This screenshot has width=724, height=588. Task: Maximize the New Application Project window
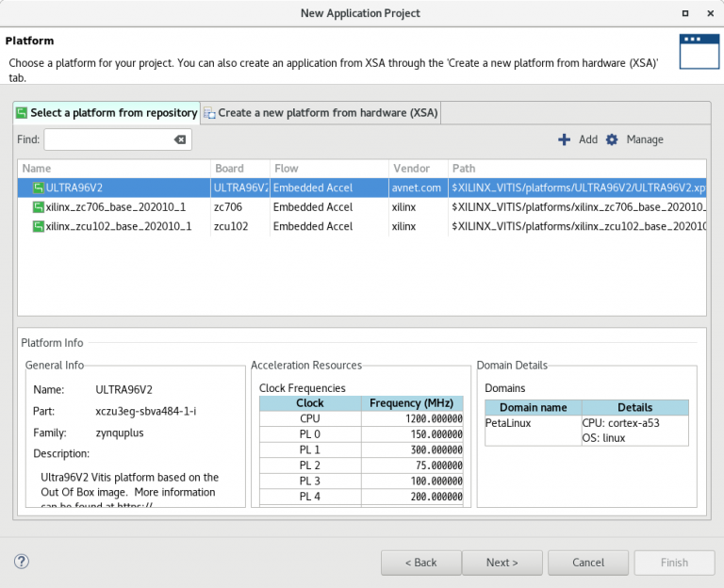tap(683, 13)
